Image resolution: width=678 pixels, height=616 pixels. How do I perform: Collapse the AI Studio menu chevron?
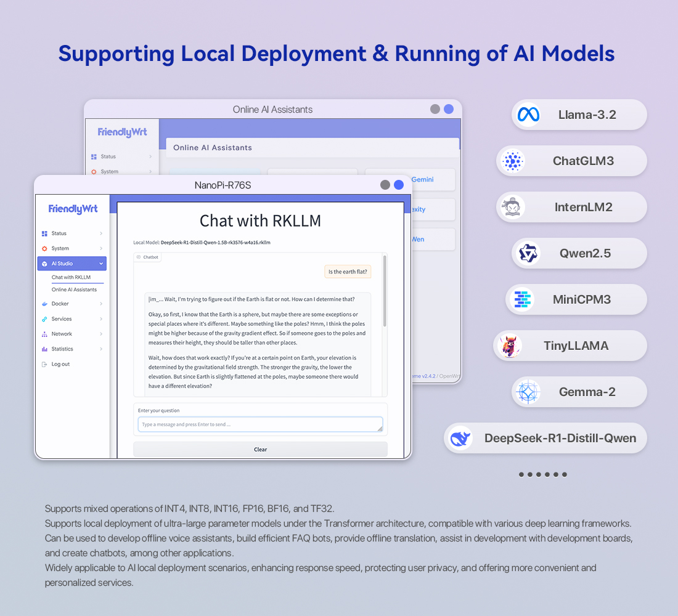click(101, 264)
